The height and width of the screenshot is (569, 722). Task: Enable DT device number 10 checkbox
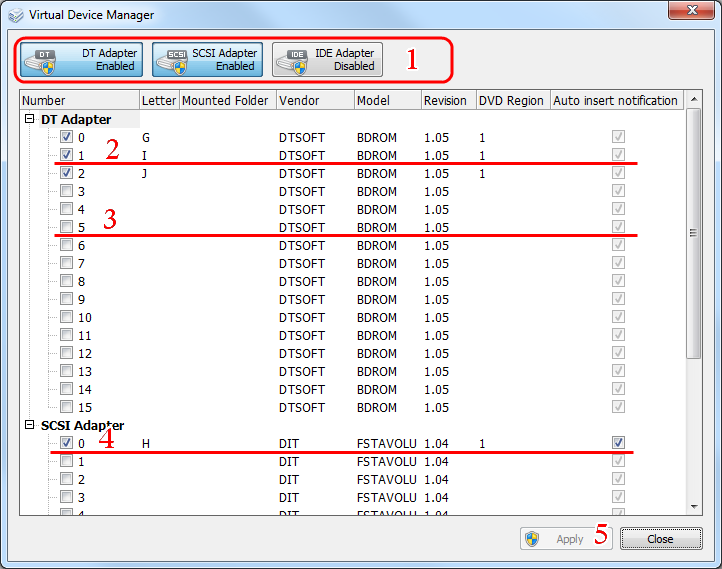coord(66,317)
